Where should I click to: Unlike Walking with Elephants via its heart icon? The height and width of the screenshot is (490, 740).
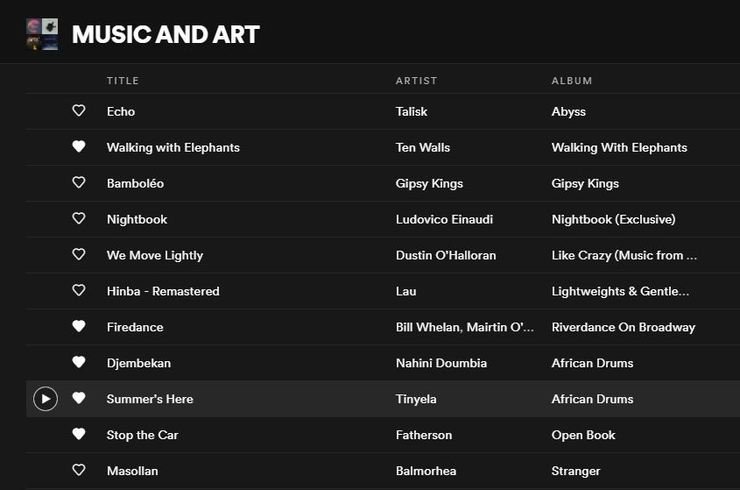(x=79, y=146)
